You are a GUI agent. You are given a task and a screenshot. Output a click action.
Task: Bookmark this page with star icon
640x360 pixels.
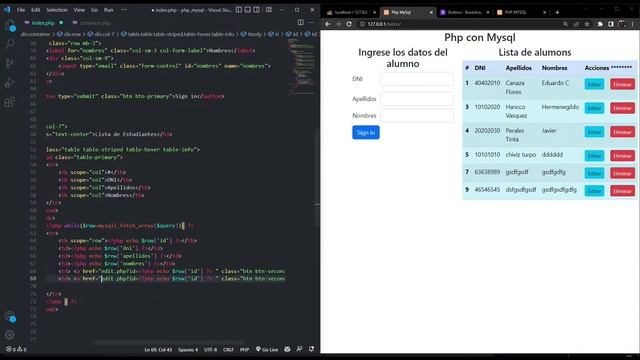[587, 24]
